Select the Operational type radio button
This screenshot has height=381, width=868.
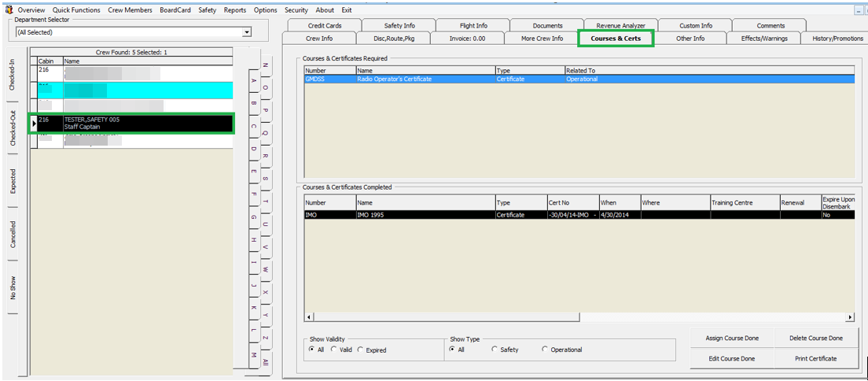pos(545,350)
